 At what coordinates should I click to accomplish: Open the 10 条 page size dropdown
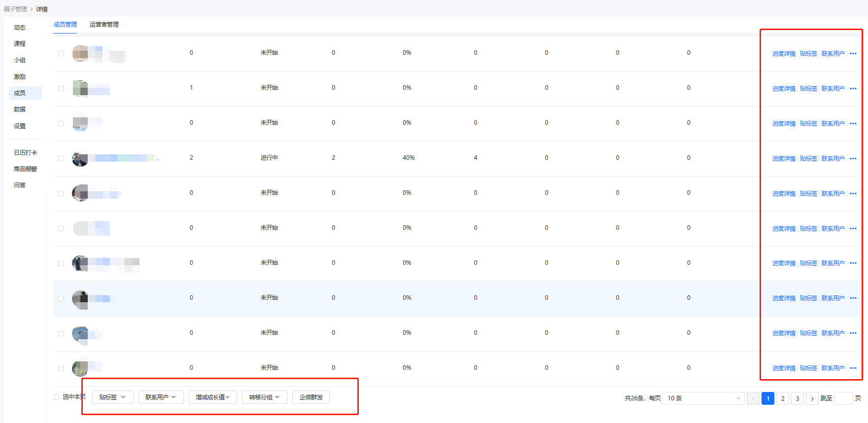(x=704, y=398)
